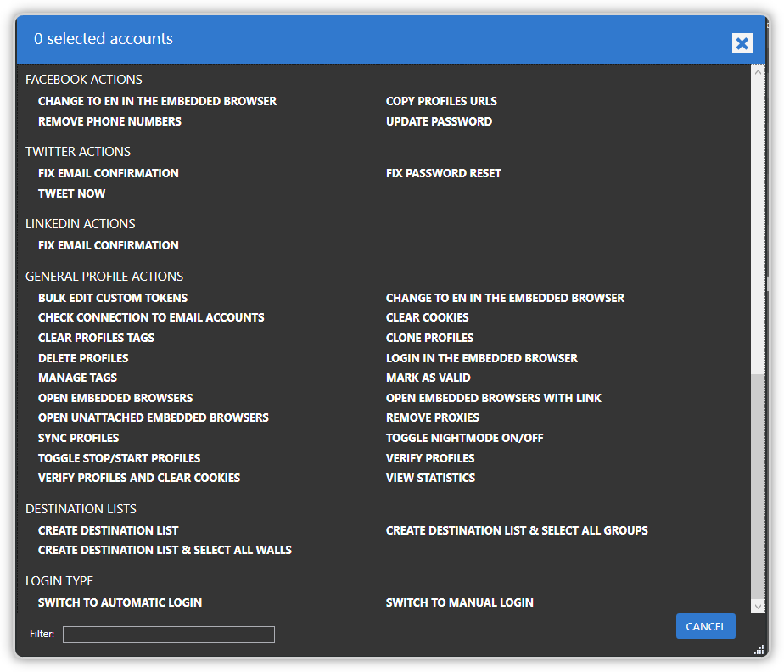This screenshot has width=784, height=672.
Task: Open Manage Tags
Action: (x=77, y=378)
